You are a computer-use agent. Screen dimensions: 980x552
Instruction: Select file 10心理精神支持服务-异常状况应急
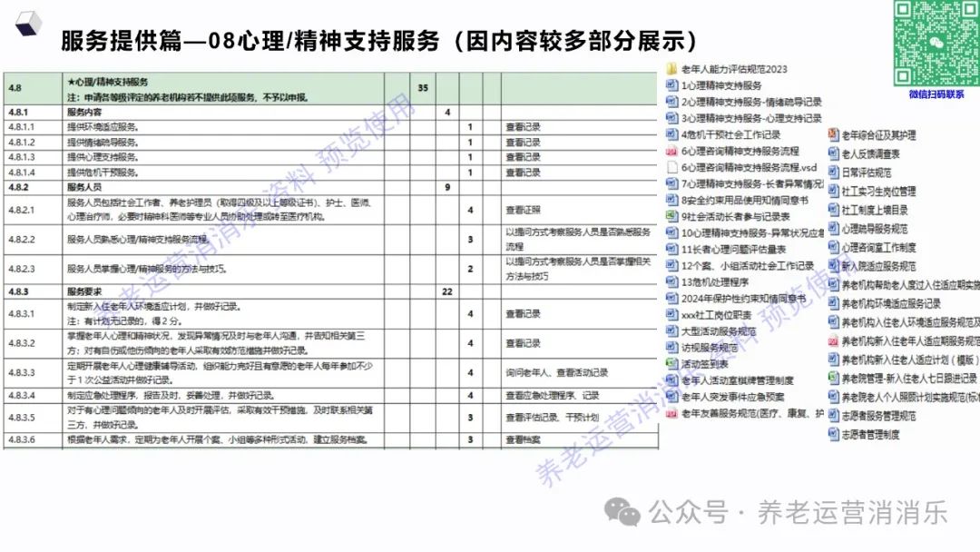(x=752, y=232)
